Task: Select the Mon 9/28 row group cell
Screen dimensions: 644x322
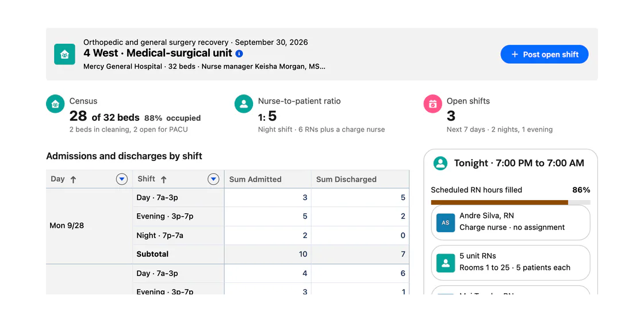Action: click(x=89, y=226)
